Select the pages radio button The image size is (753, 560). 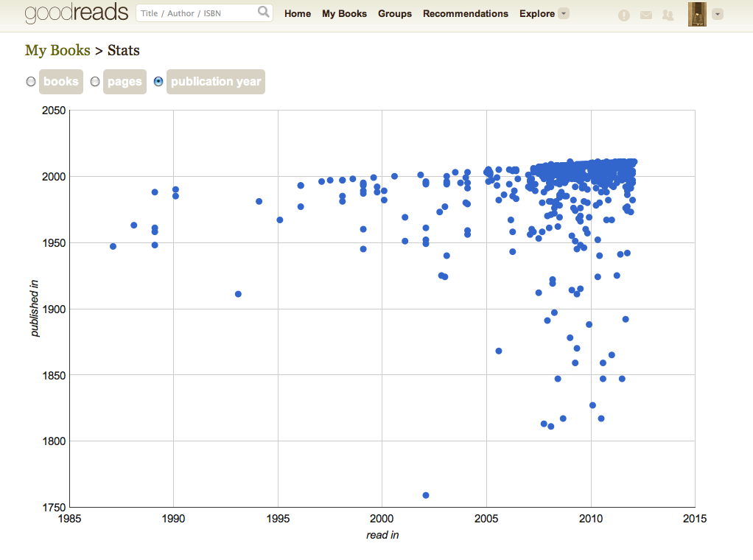click(95, 82)
